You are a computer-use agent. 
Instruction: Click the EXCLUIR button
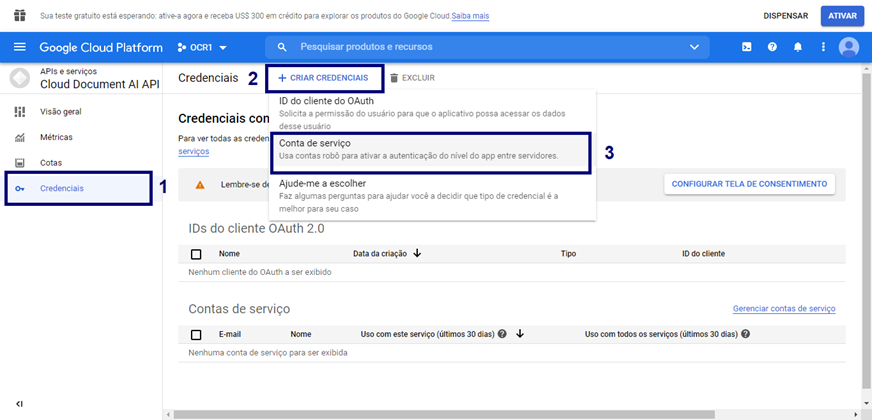click(x=412, y=78)
